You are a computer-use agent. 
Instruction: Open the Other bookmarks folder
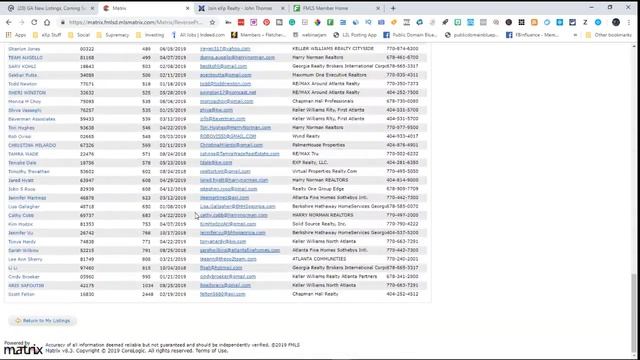pyautogui.click(x=609, y=35)
